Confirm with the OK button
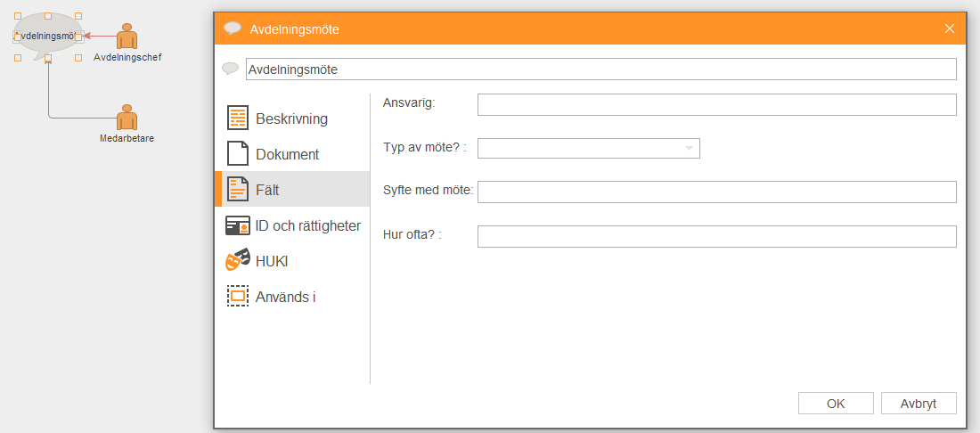The width and height of the screenshot is (980, 433). tap(836, 403)
